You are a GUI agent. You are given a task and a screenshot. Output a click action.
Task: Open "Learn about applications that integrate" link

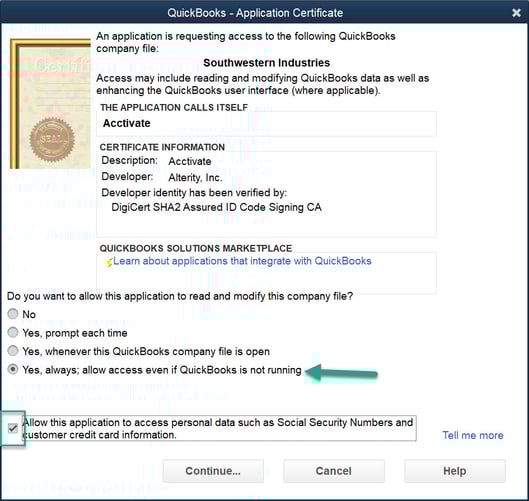click(242, 261)
